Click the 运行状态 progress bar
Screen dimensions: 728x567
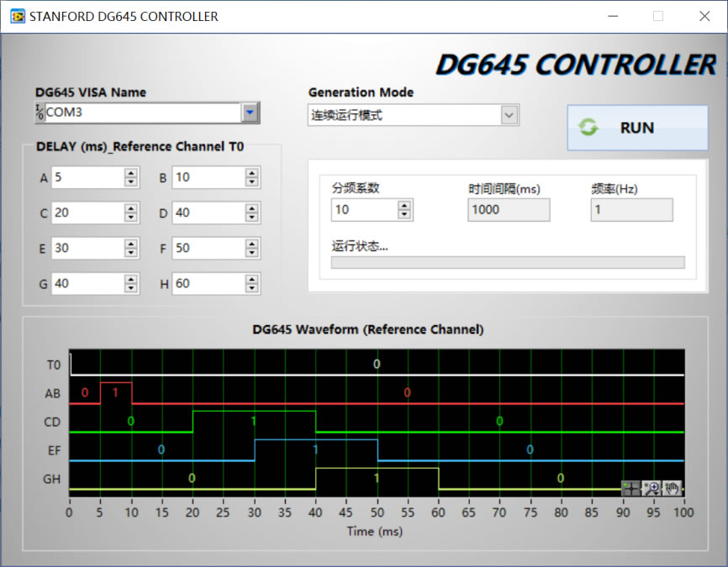(508, 262)
